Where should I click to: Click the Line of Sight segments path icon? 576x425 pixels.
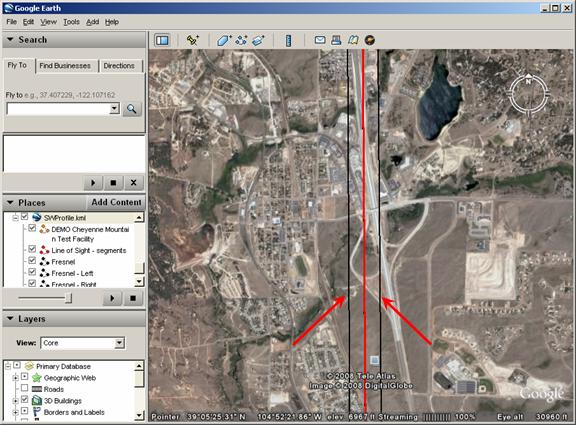(x=44, y=251)
